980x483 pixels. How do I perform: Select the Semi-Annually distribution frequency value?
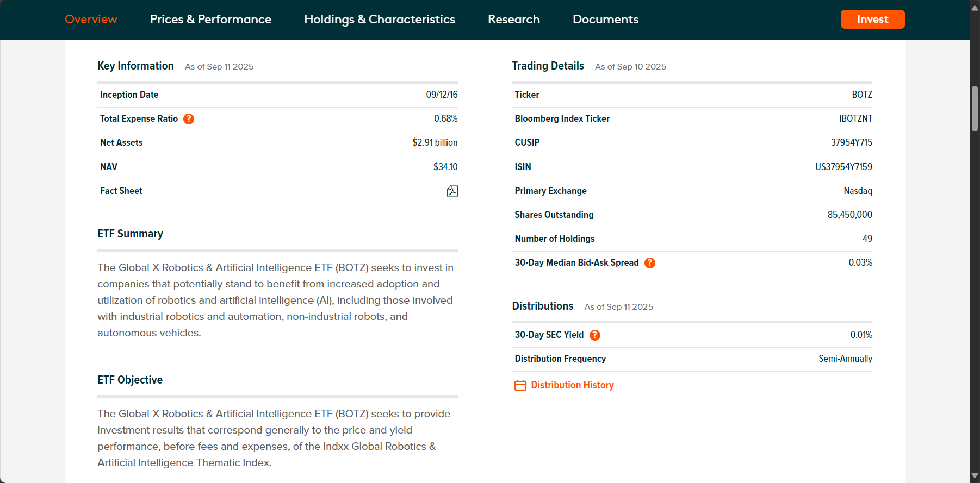pos(845,359)
